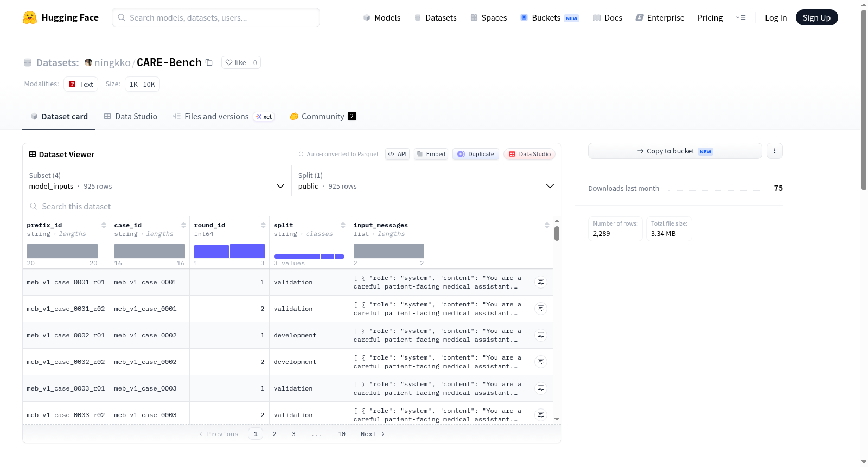868x467 pixels.
Task: Click the Hugging Face logo
Action: 61,17
